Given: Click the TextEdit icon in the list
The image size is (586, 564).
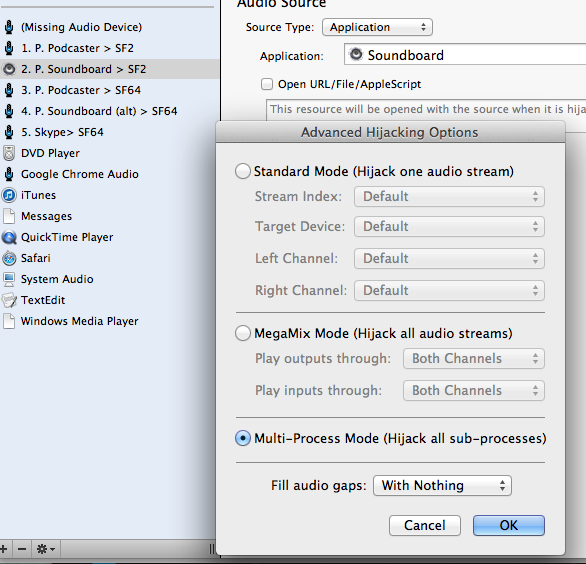Looking at the screenshot, I should pyautogui.click(x=9, y=300).
